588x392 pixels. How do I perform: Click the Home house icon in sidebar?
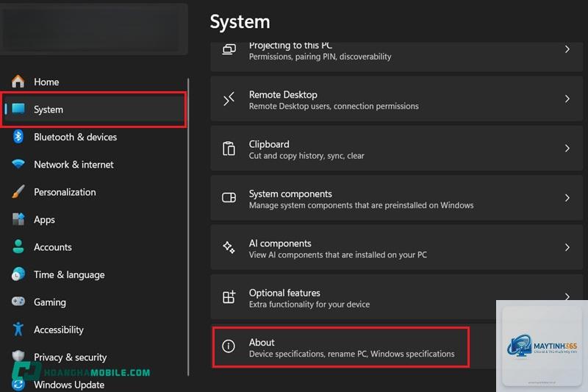(18, 82)
